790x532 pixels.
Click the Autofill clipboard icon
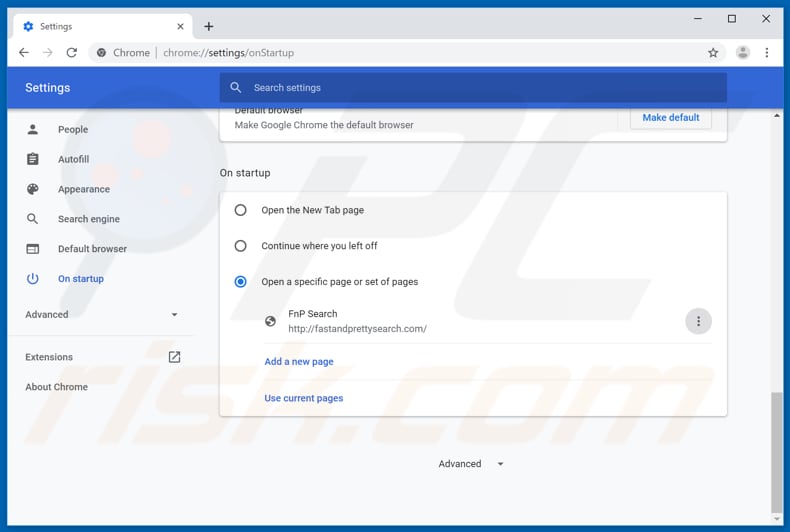point(33,159)
